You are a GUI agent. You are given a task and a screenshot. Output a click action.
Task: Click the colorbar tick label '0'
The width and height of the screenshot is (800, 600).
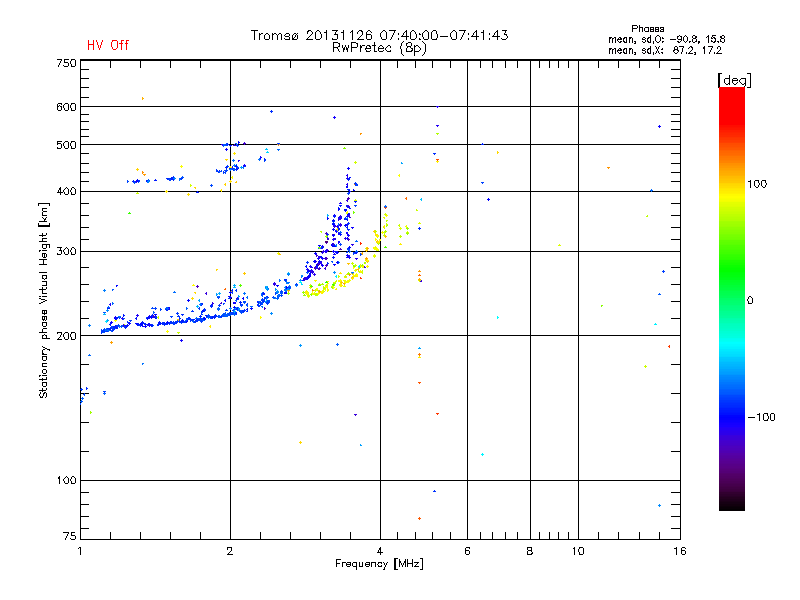[x=750, y=301]
